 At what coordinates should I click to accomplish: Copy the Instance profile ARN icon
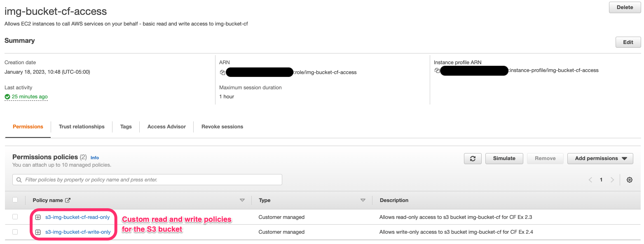(437, 70)
